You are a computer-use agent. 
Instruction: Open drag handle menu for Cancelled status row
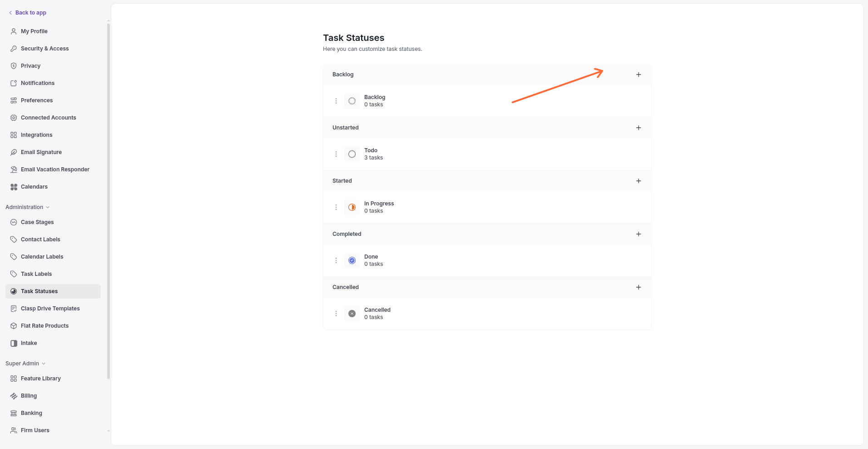[336, 314]
